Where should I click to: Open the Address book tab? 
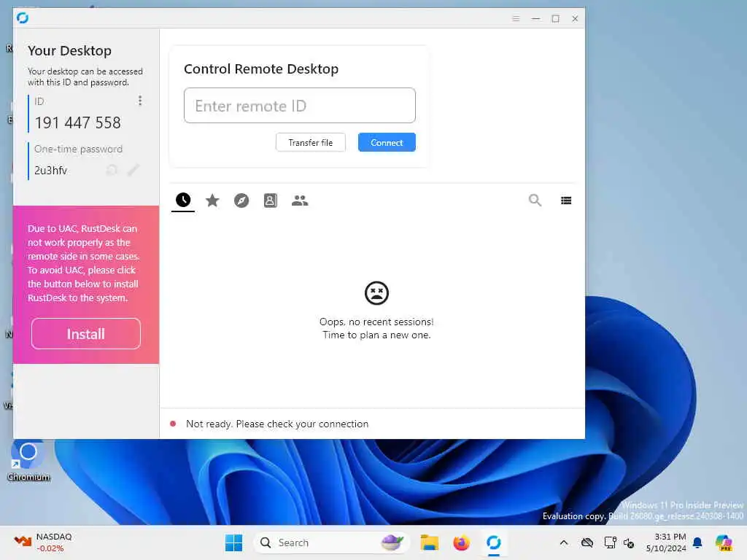coord(270,201)
